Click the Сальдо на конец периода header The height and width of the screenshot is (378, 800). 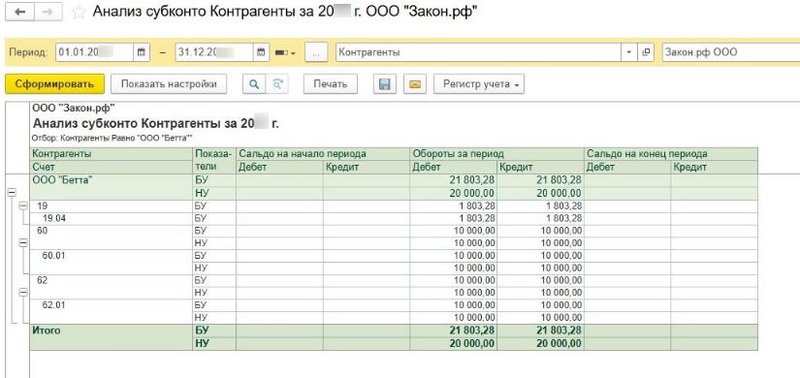click(671, 154)
